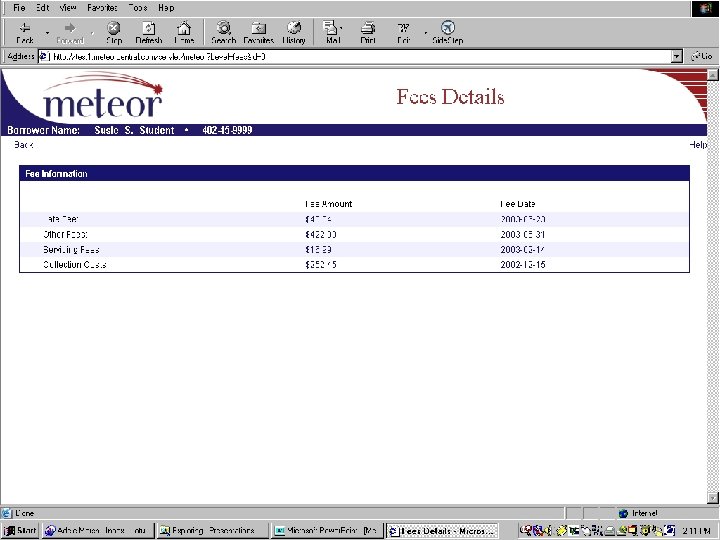Click the system tray clock

[x=697, y=531]
